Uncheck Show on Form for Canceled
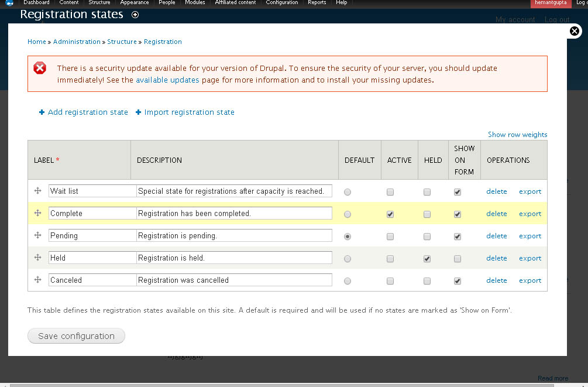Viewport: 588px width, 387px height. [458, 281]
